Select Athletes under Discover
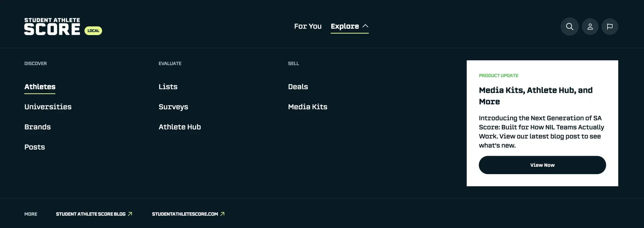Image resolution: width=644 pixels, height=228 pixels. tap(40, 87)
